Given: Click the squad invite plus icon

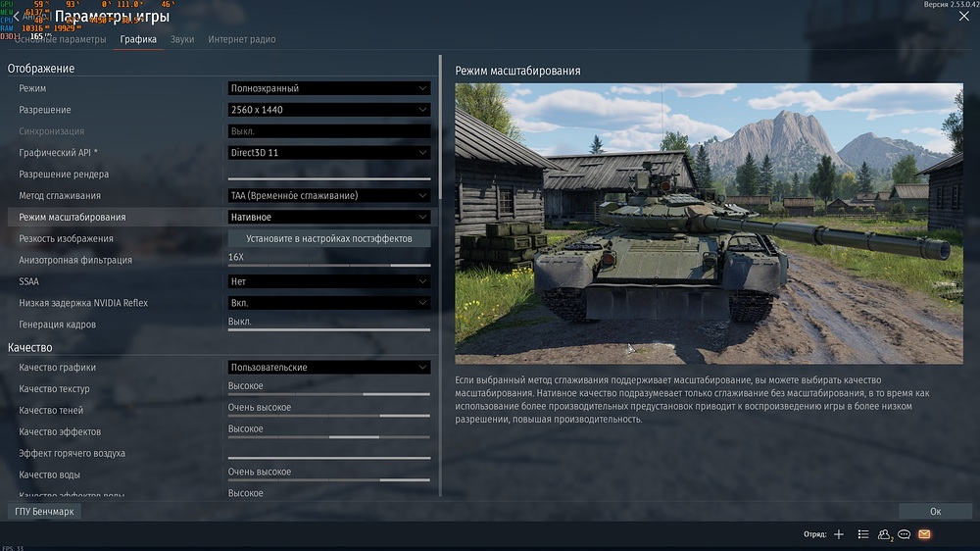Looking at the screenshot, I should point(838,534).
